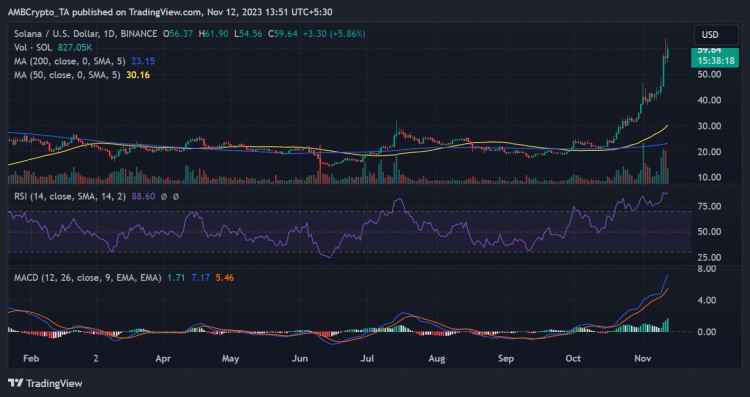Click the MACD 4.00 axis label
750x397 pixels.
coord(706,301)
